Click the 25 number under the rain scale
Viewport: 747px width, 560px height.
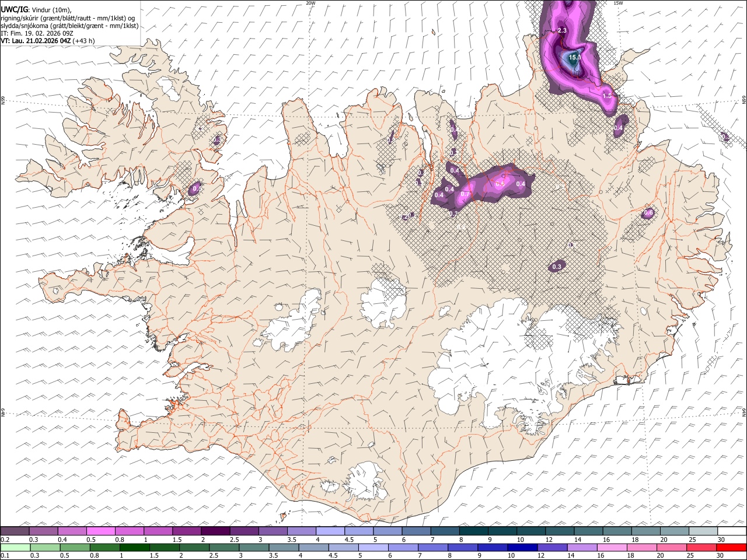click(x=692, y=555)
